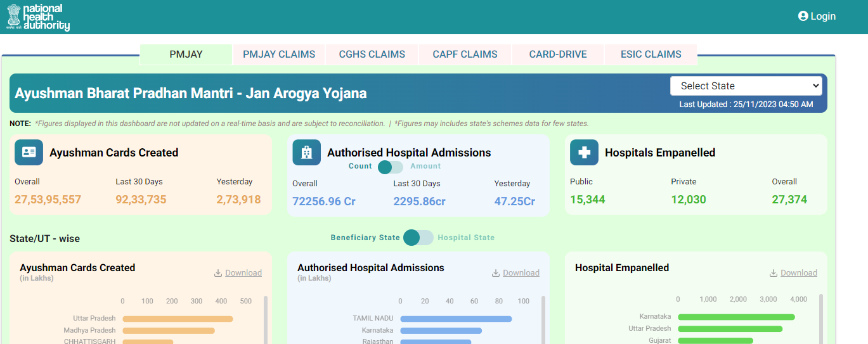
Task: Click the Beneficiary State label
Action: coord(365,238)
